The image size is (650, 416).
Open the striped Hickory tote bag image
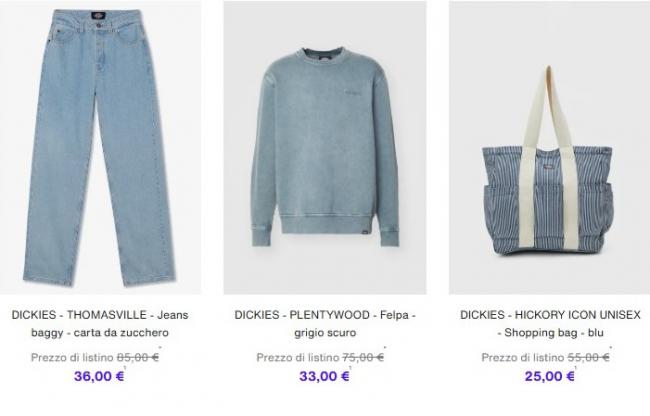(550, 148)
